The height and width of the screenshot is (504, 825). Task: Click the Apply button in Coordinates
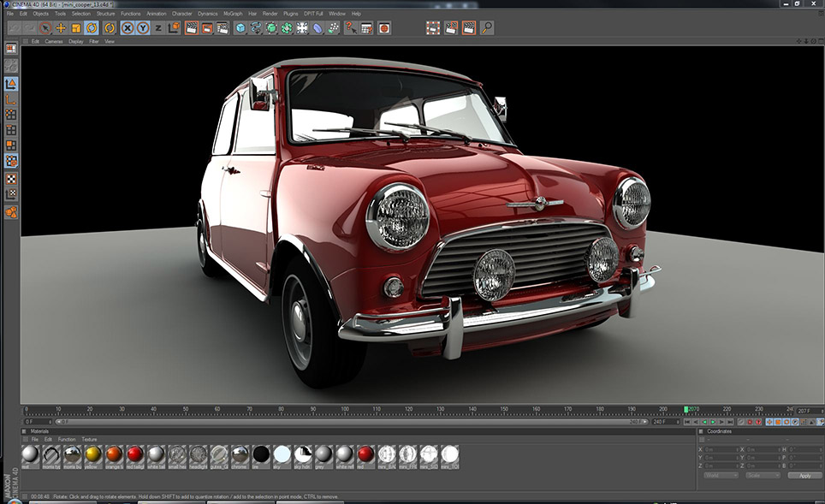pyautogui.click(x=804, y=475)
